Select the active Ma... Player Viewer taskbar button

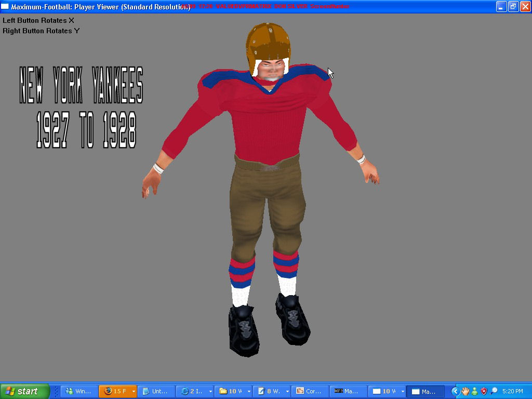(x=425, y=391)
